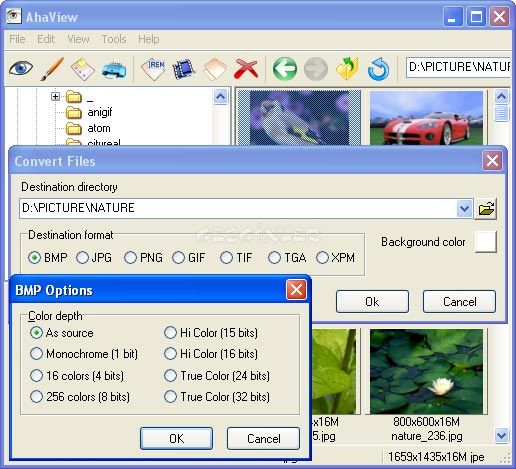Viewport: 516px width, 469px height.
Task: Confirm BMP Options with OK
Action: click(176, 438)
